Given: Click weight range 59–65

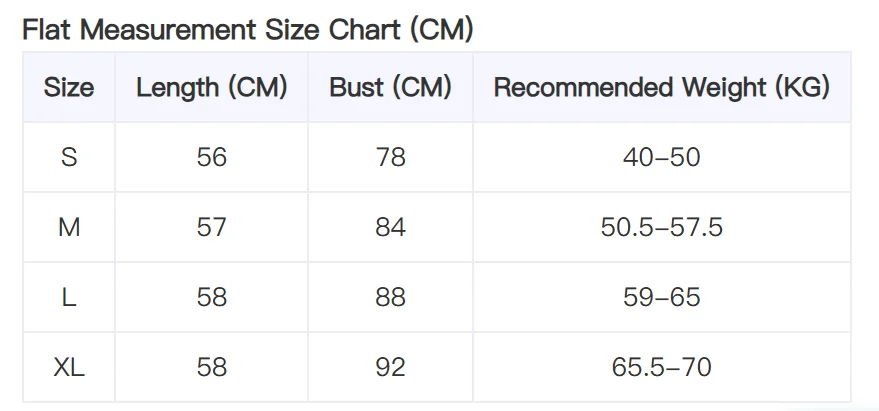Looking at the screenshot, I should [x=661, y=297].
